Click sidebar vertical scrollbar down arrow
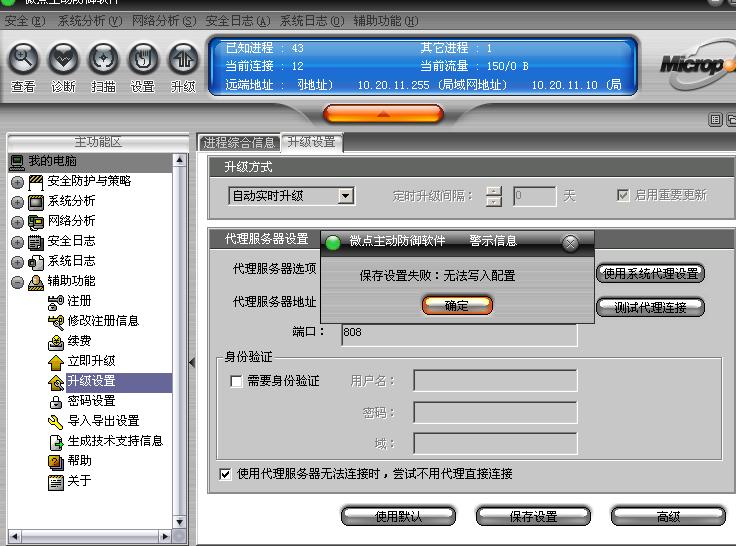The height and width of the screenshot is (546, 736). click(180, 522)
